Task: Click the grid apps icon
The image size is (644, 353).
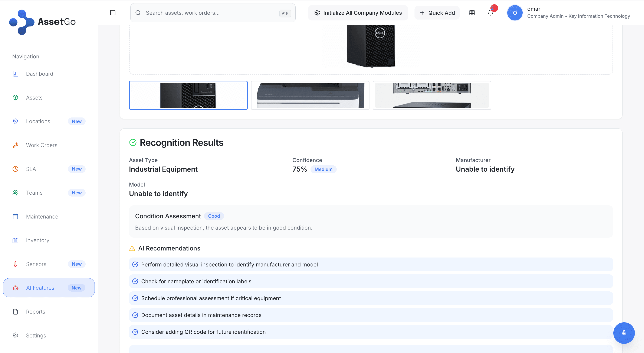Action: [472, 13]
